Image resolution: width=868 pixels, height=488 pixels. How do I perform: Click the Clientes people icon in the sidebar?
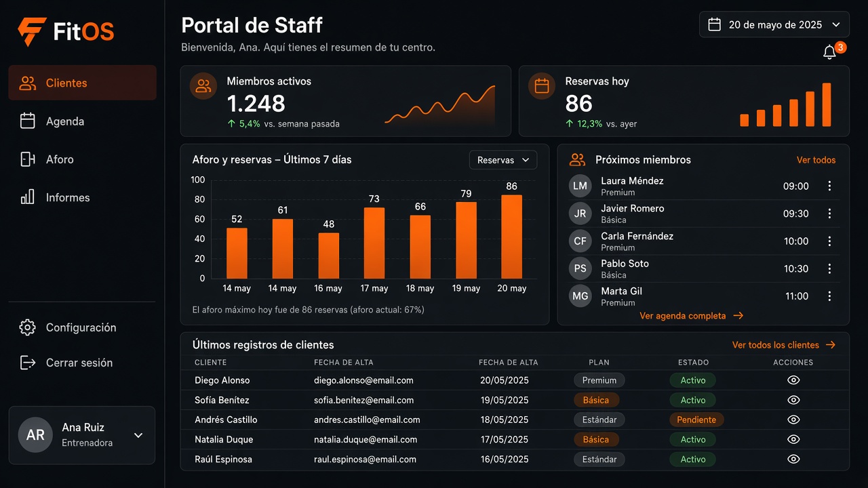[27, 83]
